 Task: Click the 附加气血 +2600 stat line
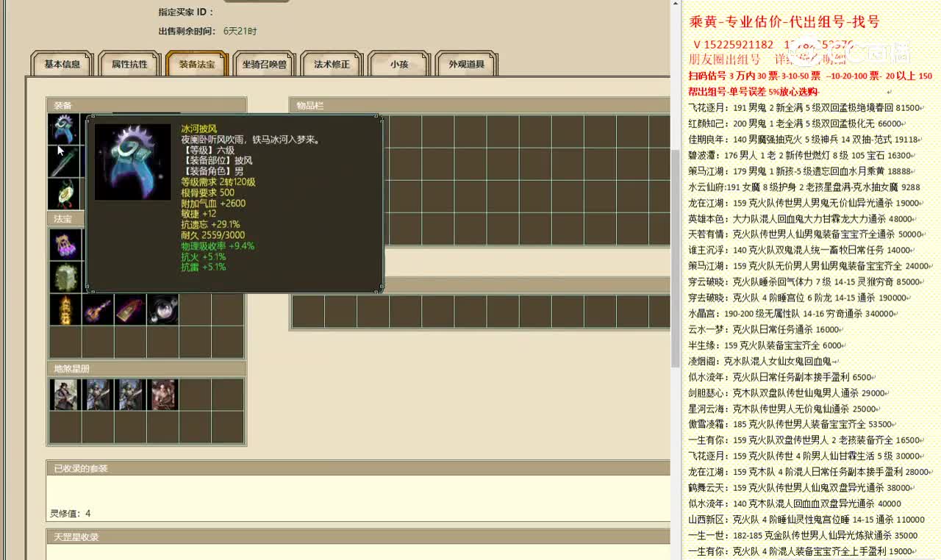[213, 203]
